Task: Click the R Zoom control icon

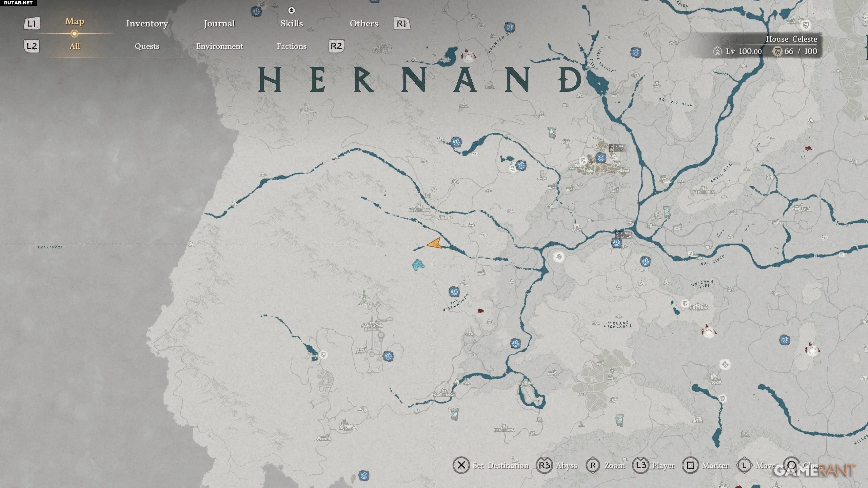Action: coord(593,465)
